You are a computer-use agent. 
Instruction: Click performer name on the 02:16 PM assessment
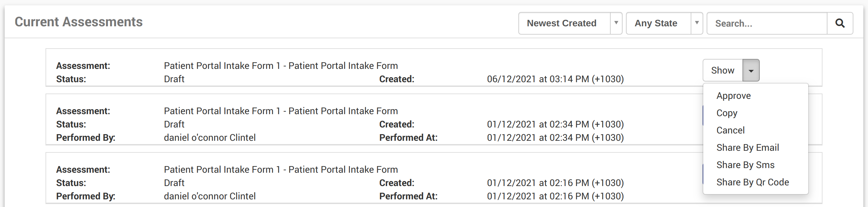pos(210,196)
